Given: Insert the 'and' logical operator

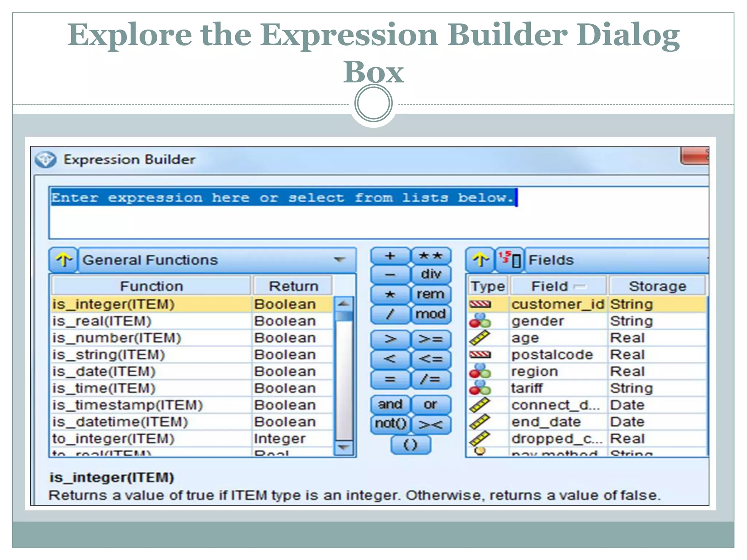Looking at the screenshot, I should pos(390,404).
